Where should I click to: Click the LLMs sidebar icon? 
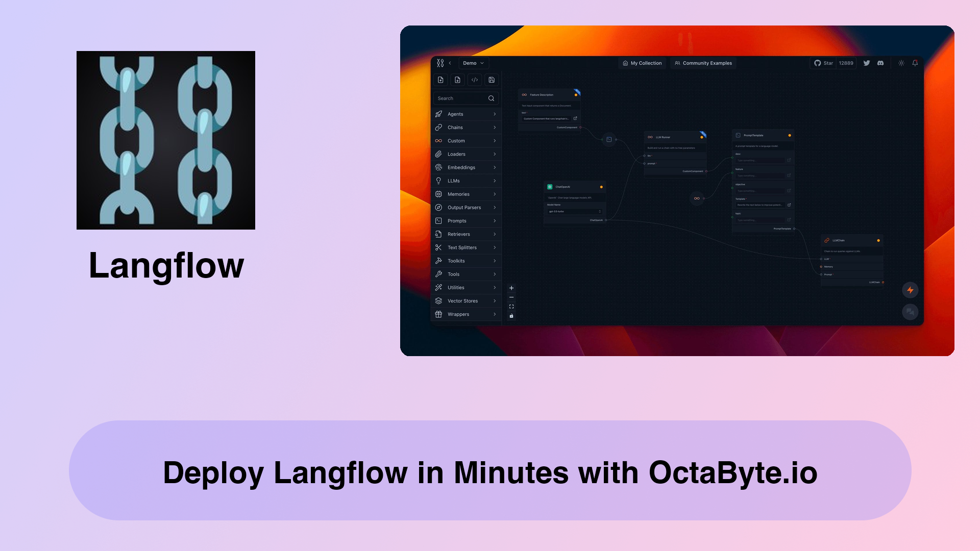tap(439, 180)
